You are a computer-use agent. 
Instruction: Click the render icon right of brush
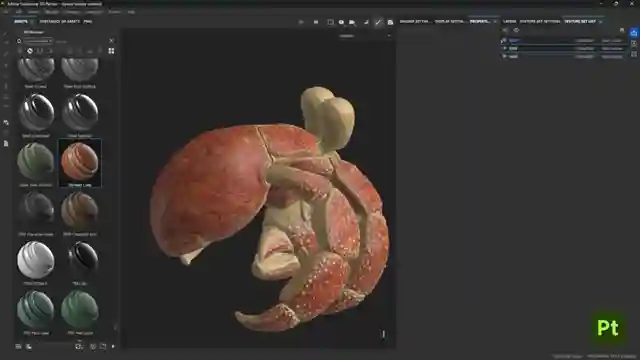tap(390, 22)
